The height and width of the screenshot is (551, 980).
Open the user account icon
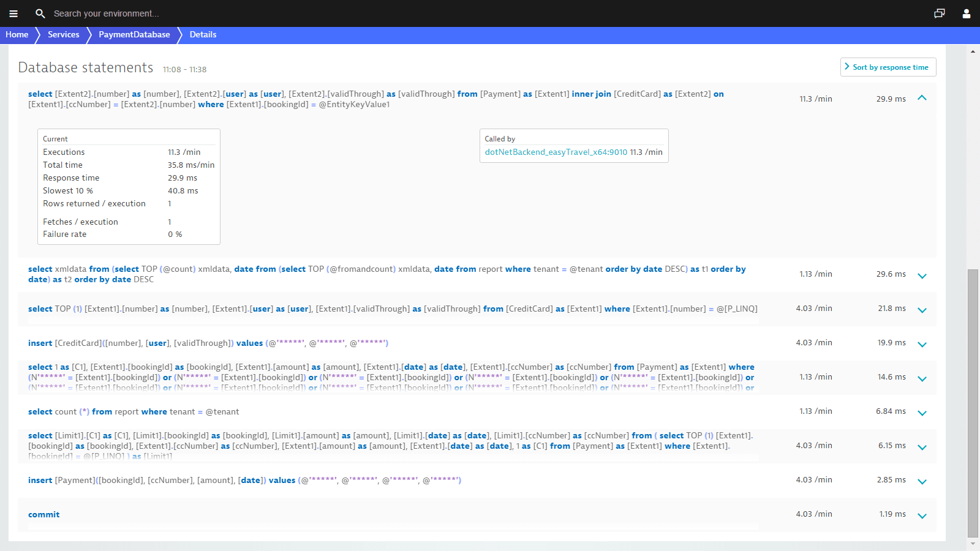[967, 13]
